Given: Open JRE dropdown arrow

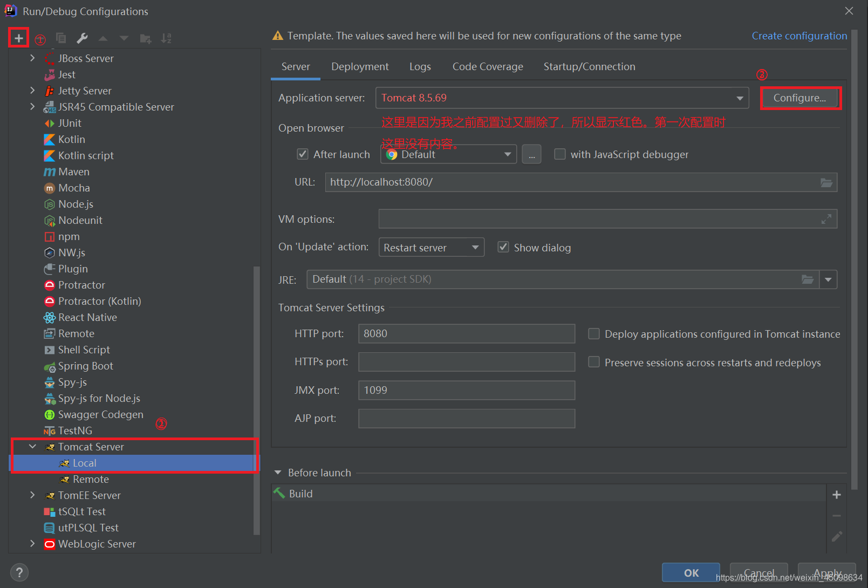Looking at the screenshot, I should pyautogui.click(x=828, y=279).
